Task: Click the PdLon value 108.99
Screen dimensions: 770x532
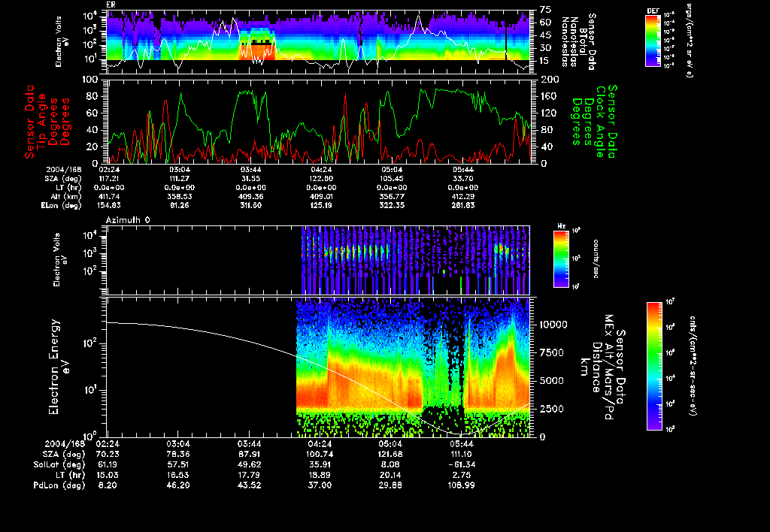Action: [x=462, y=485]
